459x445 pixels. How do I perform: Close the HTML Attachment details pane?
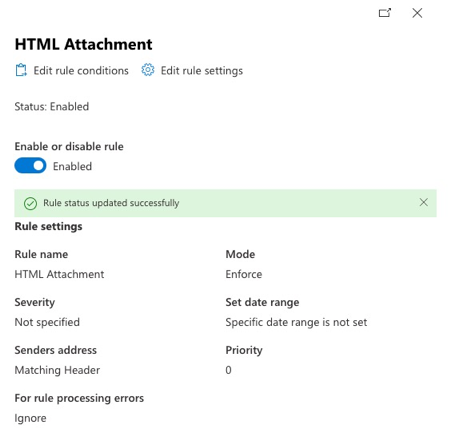point(417,13)
